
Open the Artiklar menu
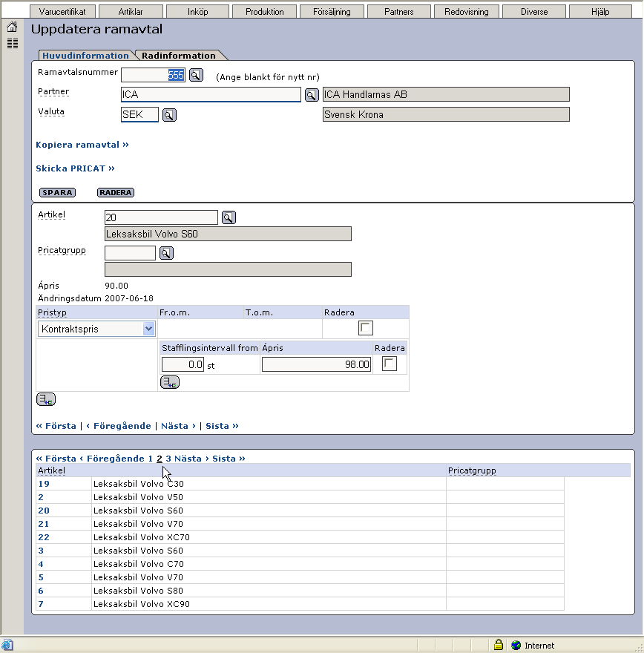tap(131, 12)
